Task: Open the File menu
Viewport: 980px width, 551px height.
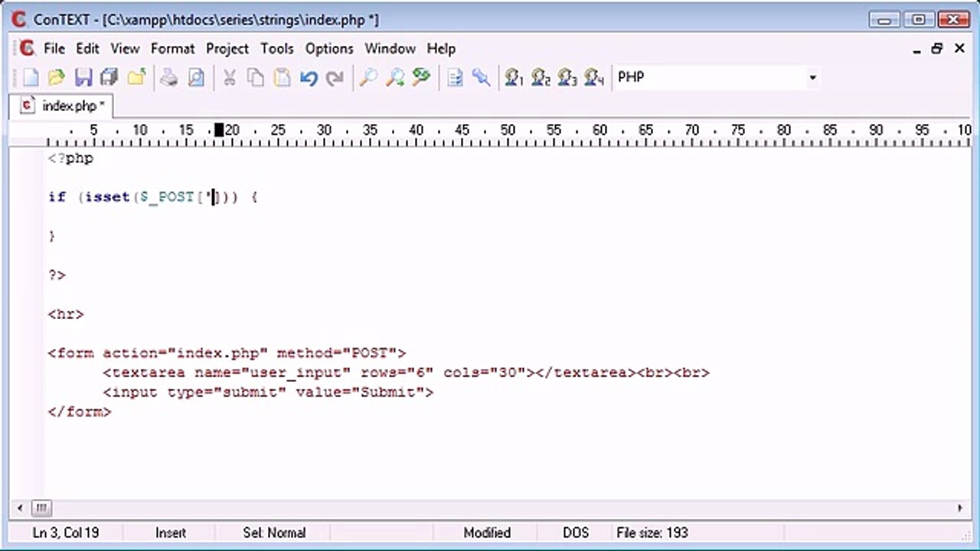Action: click(x=54, y=48)
